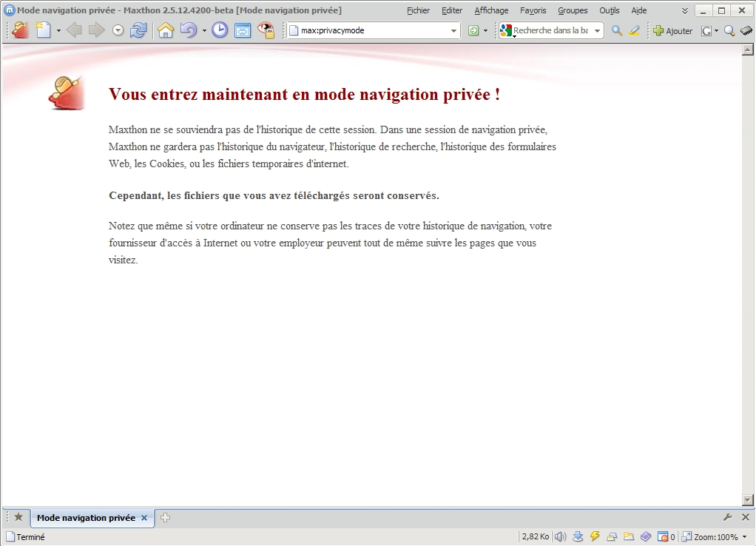Open the favorites star on tab bar
The height and width of the screenshot is (546, 756).
[18, 517]
